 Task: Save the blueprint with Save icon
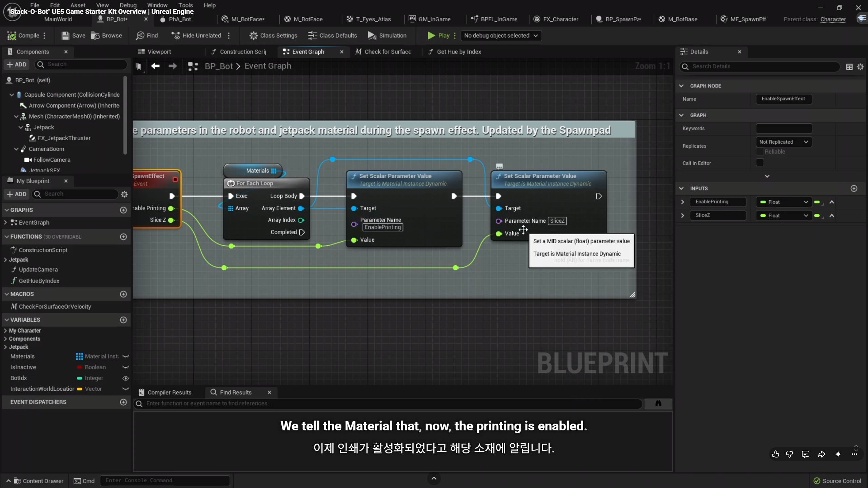pyautogui.click(x=73, y=36)
